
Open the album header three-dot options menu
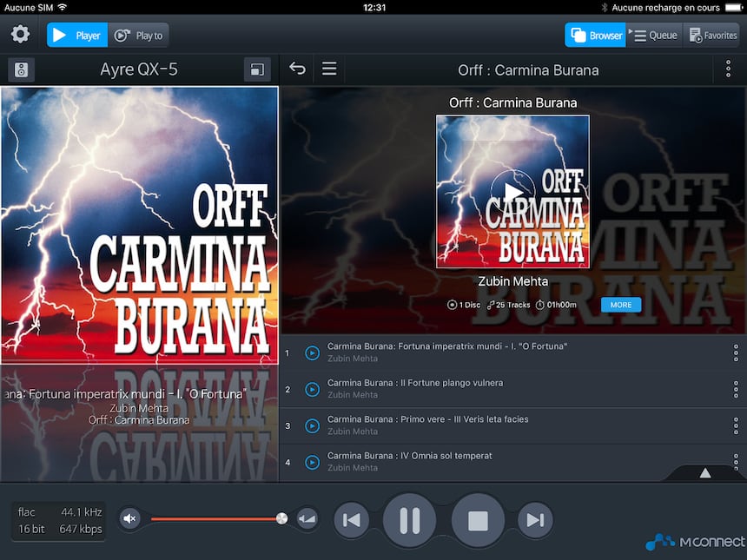point(728,69)
